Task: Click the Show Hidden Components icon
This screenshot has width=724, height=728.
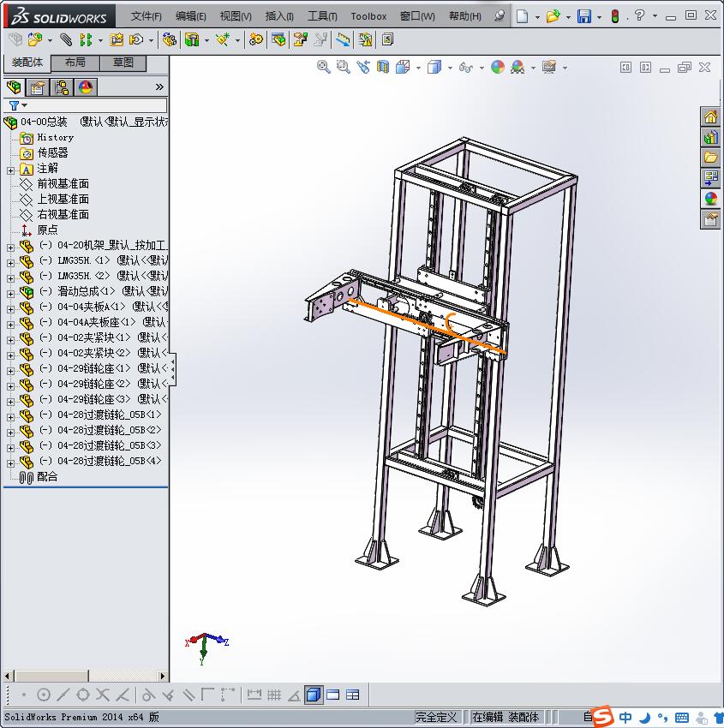Action: tap(169, 40)
